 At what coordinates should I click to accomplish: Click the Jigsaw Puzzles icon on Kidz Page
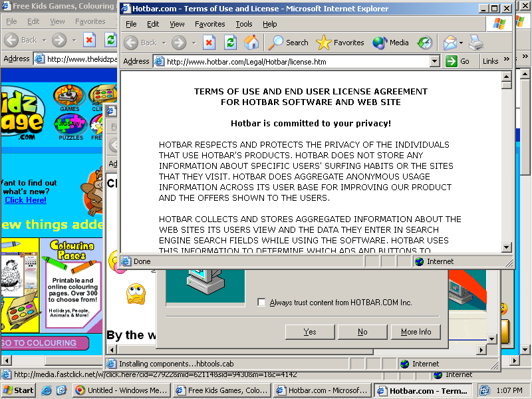coord(70,127)
